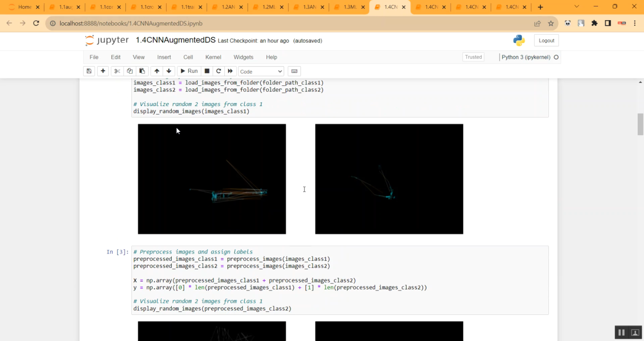This screenshot has width=644, height=341.
Task: Cut the selected cells
Action: pos(117,71)
